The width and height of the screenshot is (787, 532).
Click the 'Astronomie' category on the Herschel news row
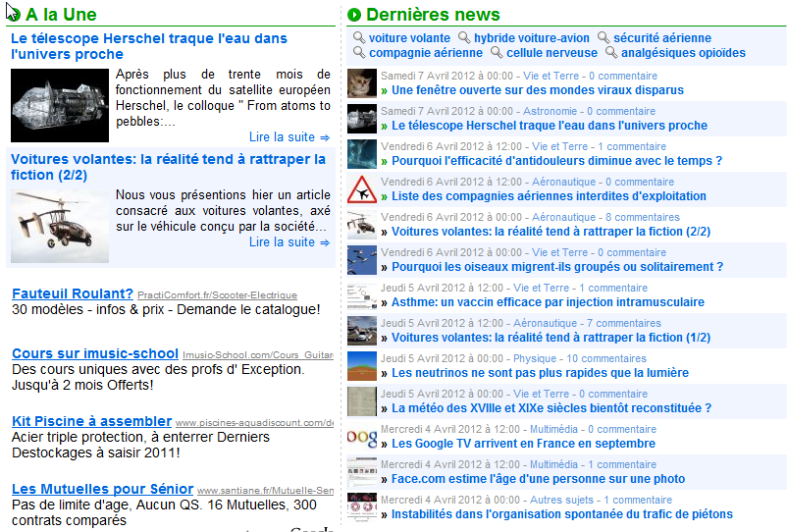tap(551, 112)
